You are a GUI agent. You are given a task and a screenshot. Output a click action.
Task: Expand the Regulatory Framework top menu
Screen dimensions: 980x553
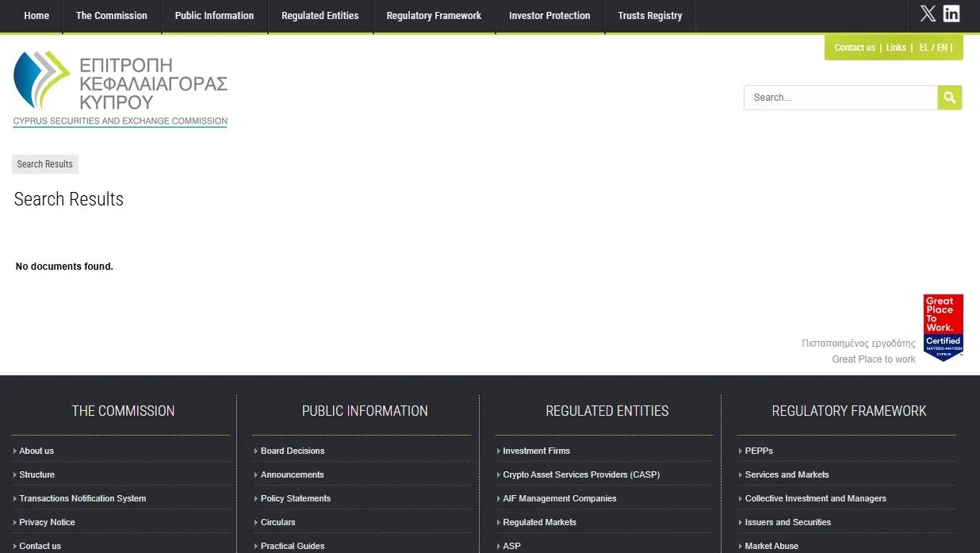434,16
